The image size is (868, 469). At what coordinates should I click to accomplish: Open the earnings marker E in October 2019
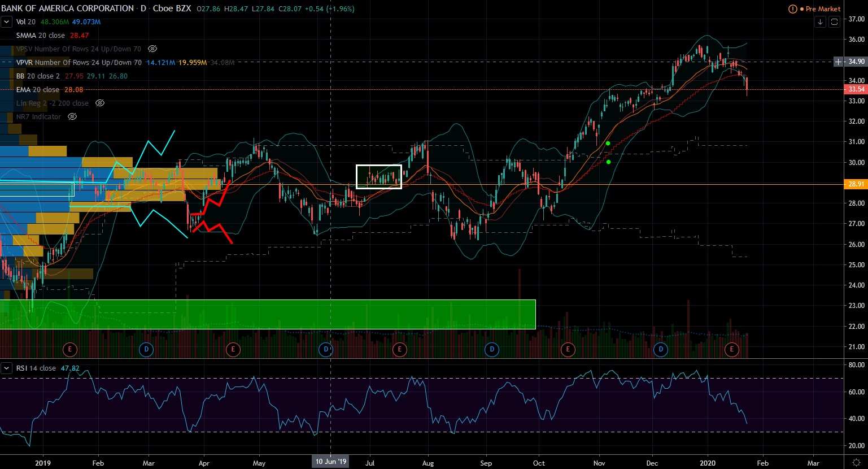(567, 349)
